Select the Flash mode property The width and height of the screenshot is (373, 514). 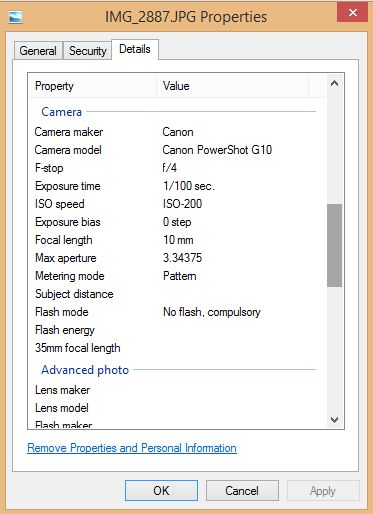pyautogui.click(x=62, y=312)
